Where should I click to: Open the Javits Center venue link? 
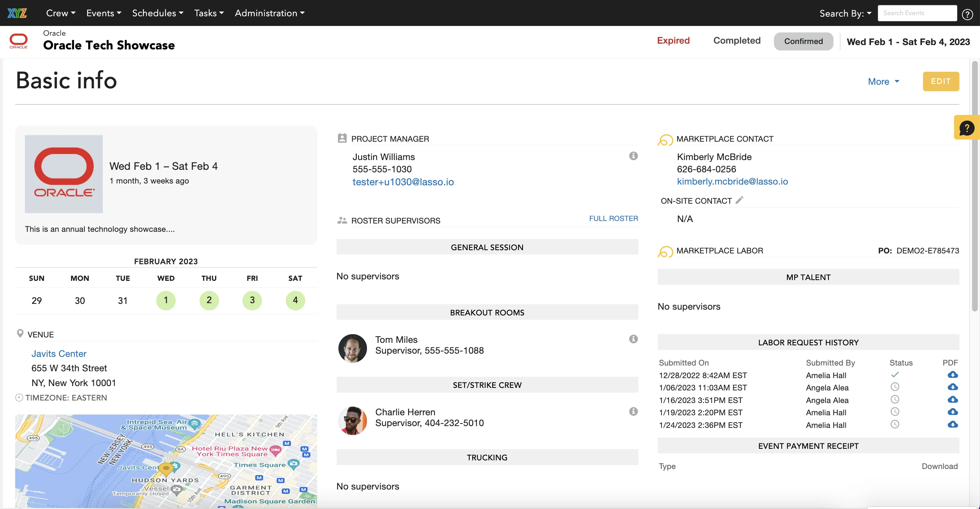tap(58, 354)
